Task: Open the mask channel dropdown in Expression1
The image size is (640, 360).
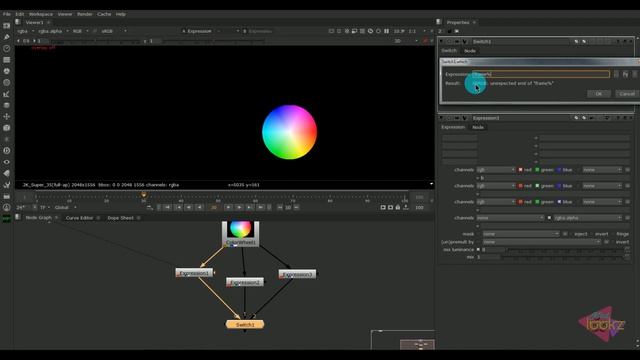Action: 521,234
